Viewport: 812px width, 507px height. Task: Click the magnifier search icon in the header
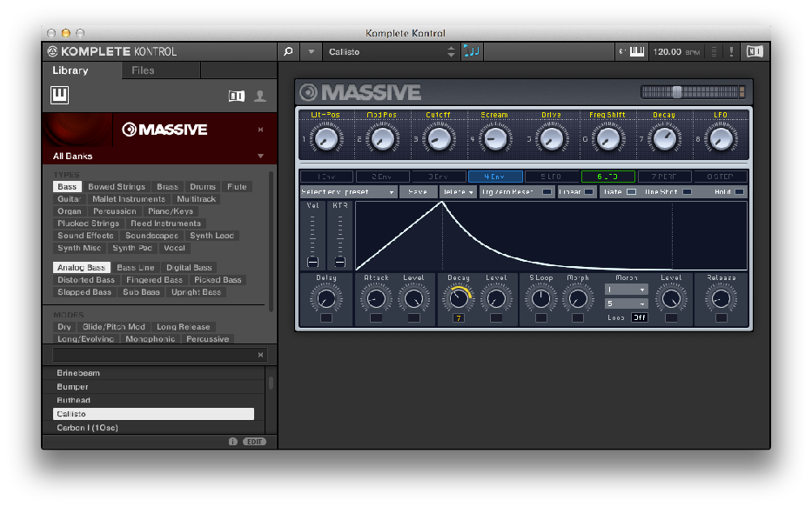click(x=288, y=51)
